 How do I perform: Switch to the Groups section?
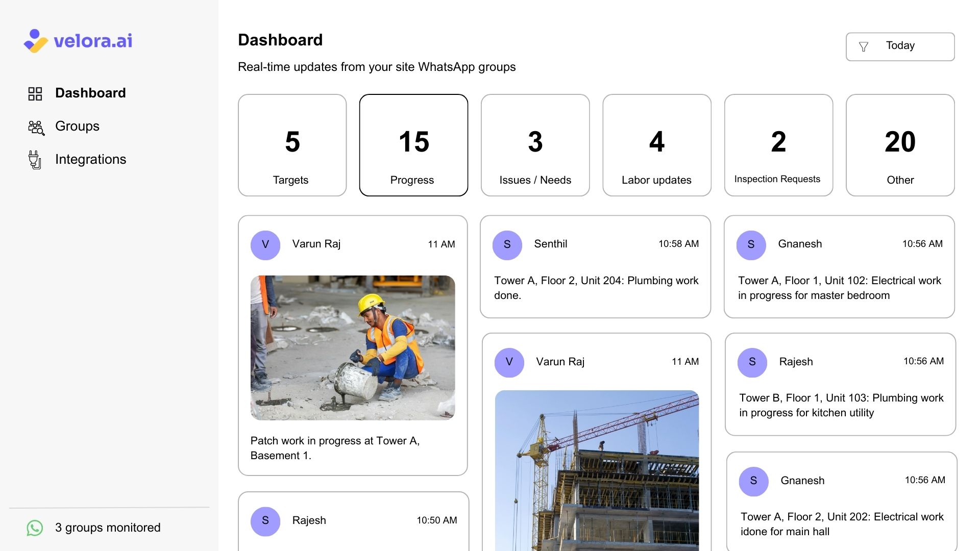tap(77, 127)
